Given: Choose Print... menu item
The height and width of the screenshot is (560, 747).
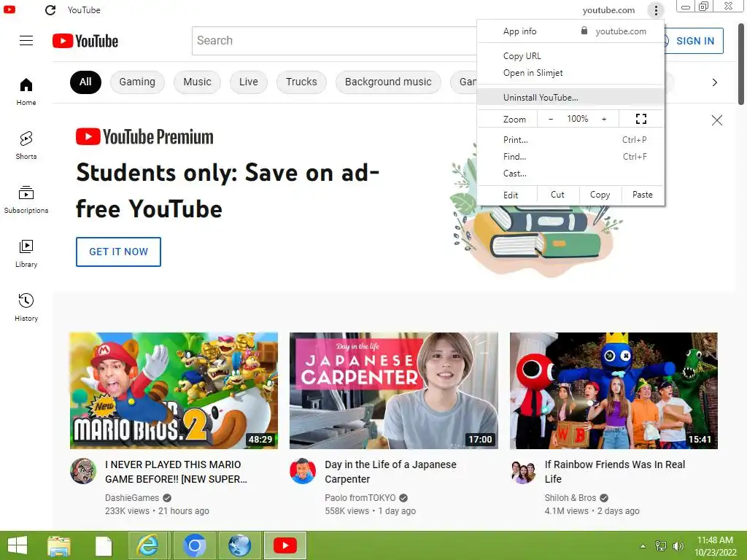Looking at the screenshot, I should coord(570,140).
